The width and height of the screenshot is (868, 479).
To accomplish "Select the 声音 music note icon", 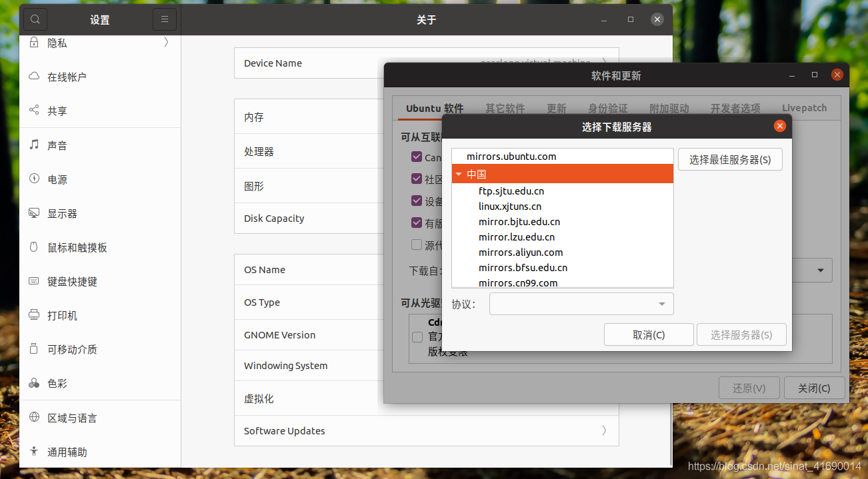I will tap(34, 145).
